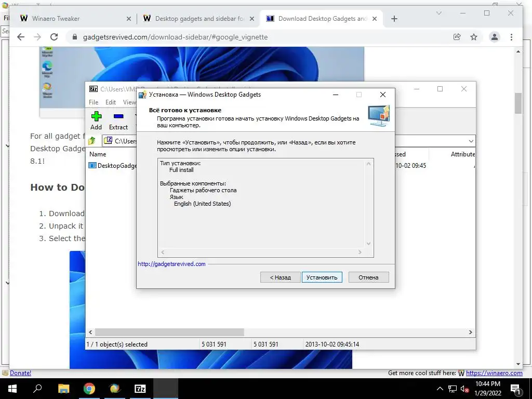This screenshot has height=399, width=532.
Task: Switch to Desktop gadgets and sidebar tab
Action: click(198, 19)
